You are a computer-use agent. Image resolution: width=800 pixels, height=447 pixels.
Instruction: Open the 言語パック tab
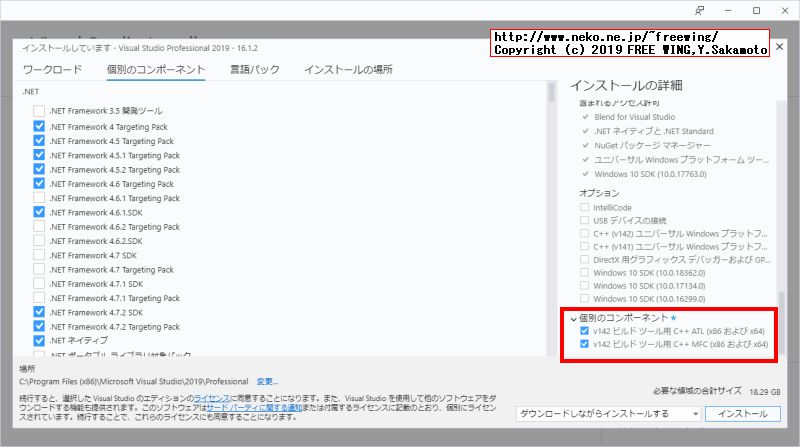pyautogui.click(x=255, y=69)
